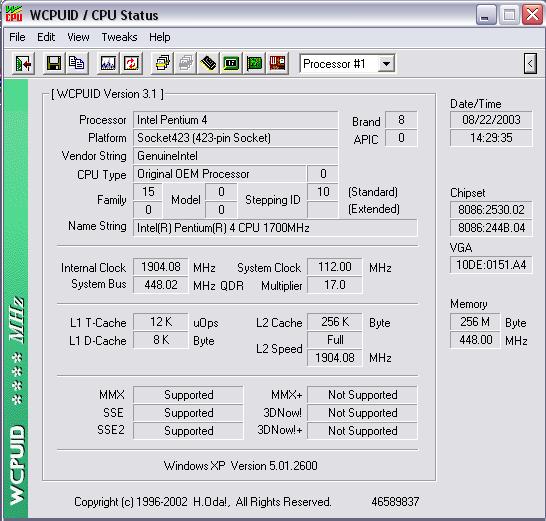
Task: Open the Help menu
Action: coord(160,37)
